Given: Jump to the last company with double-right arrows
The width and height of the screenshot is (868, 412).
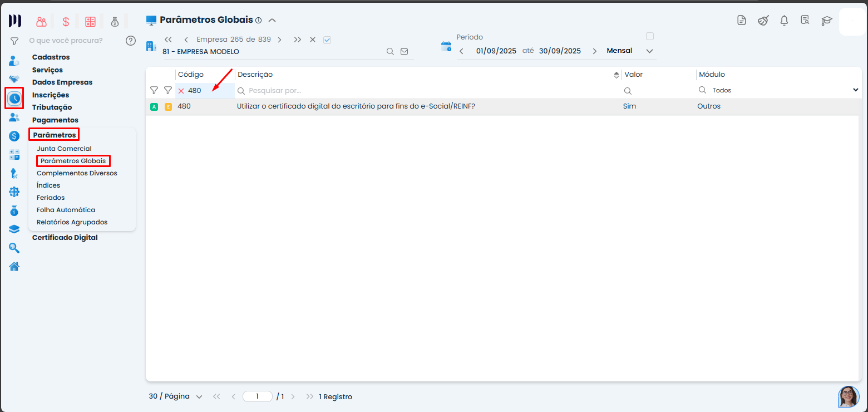Looking at the screenshot, I should point(298,40).
